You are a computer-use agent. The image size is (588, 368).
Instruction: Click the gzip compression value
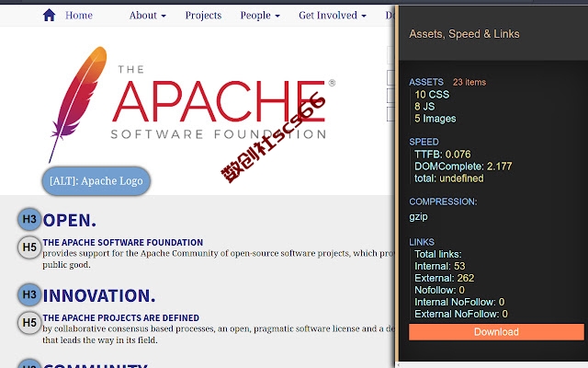(418, 217)
